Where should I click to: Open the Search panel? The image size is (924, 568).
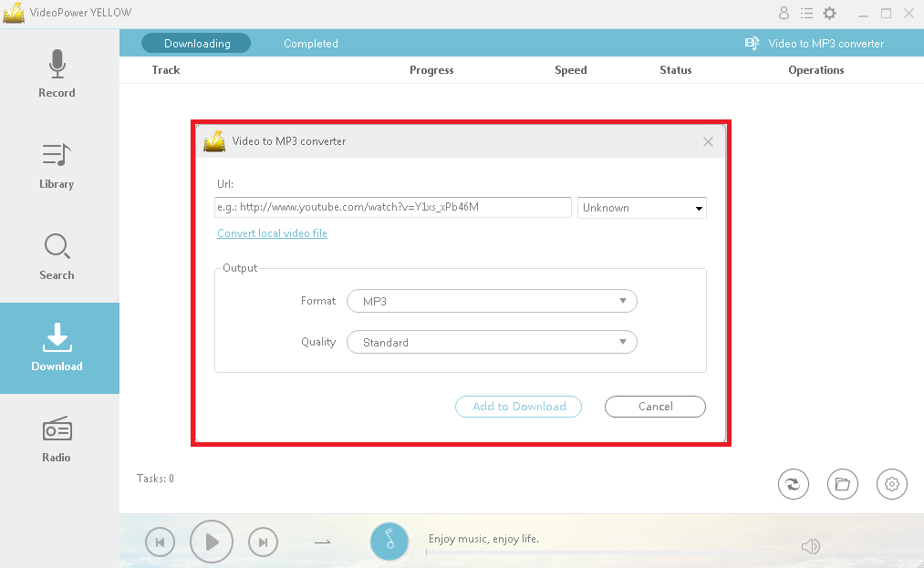click(x=57, y=258)
